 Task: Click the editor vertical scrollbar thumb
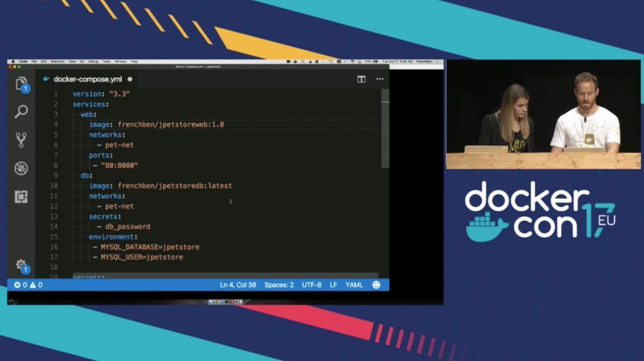385,128
